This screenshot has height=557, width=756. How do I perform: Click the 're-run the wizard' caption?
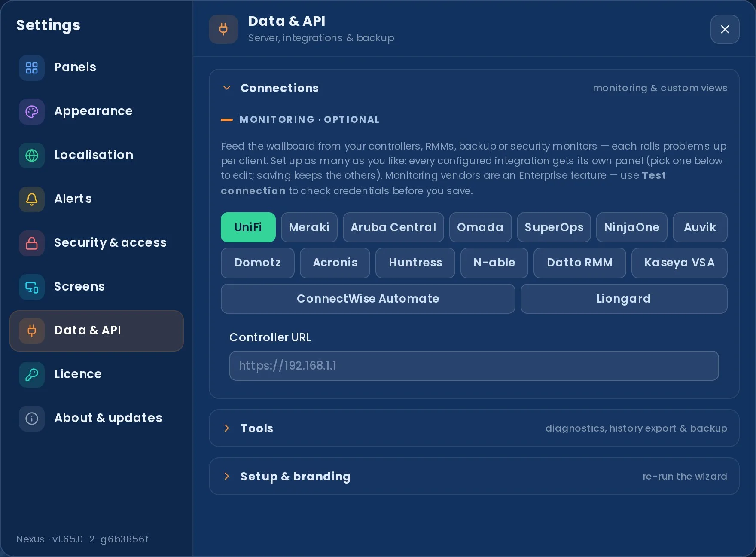(x=685, y=476)
